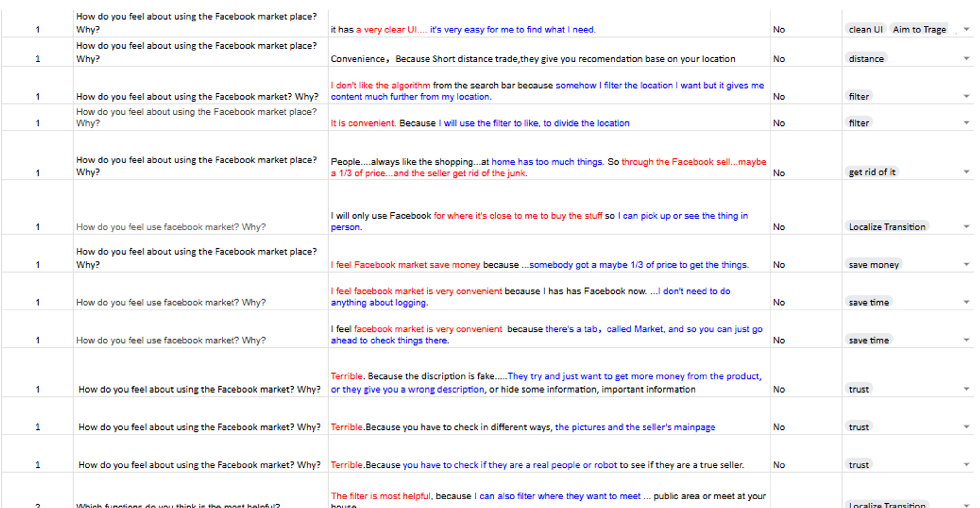Screen dimensions: 980x508
Task: Open dropdown next to 'save money' tag
Action: 966,264
